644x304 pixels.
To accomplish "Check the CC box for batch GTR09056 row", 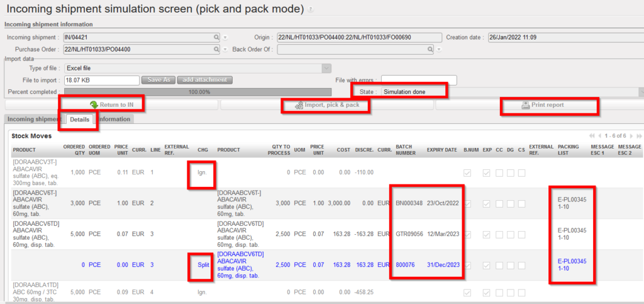I will point(499,235).
